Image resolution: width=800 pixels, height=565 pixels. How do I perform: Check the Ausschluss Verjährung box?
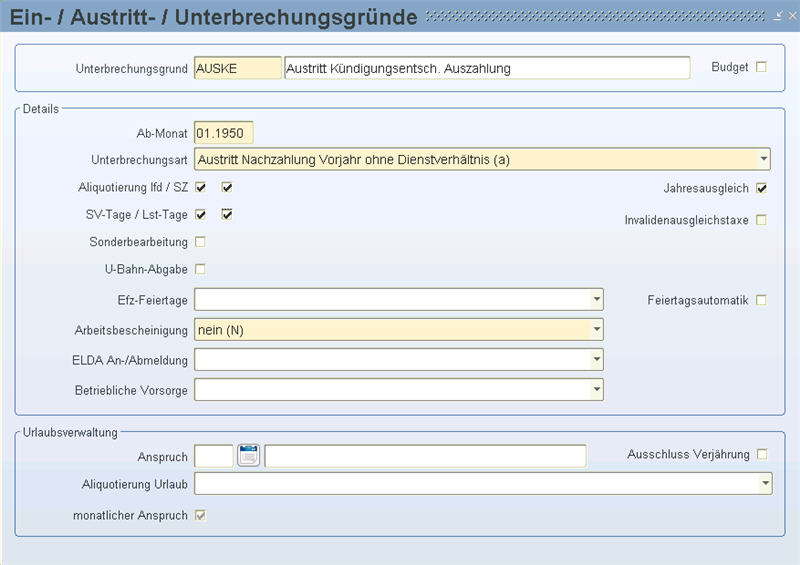coord(762,454)
